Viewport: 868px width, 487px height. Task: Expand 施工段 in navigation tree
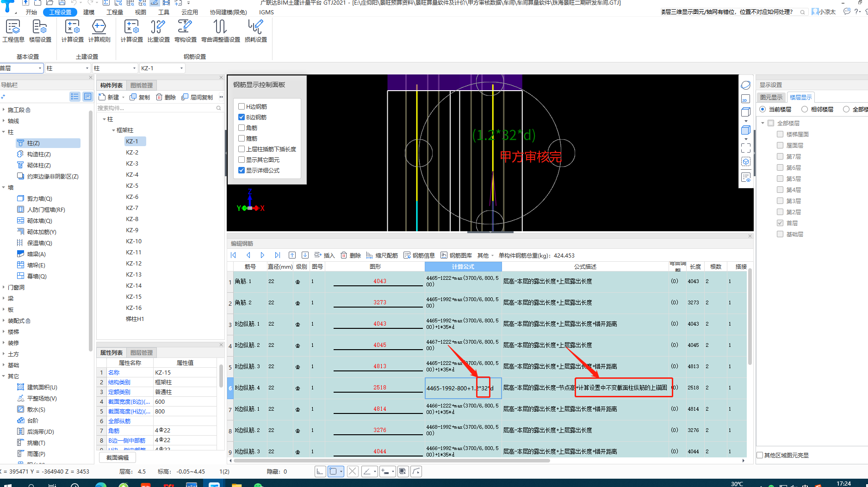4,110
